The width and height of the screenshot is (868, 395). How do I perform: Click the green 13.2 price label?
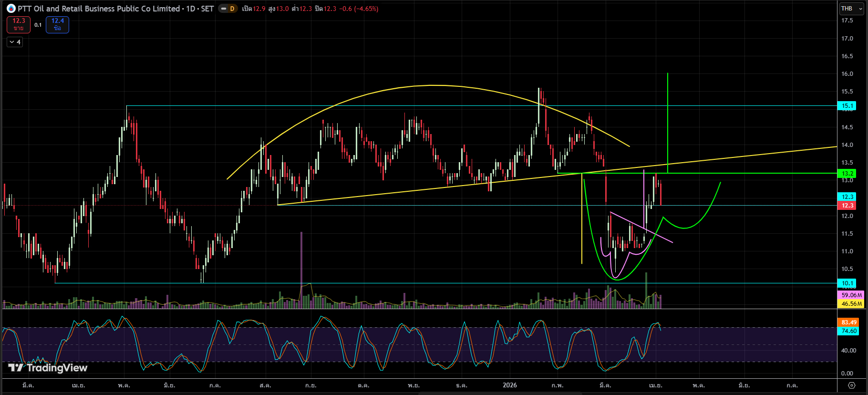point(847,173)
